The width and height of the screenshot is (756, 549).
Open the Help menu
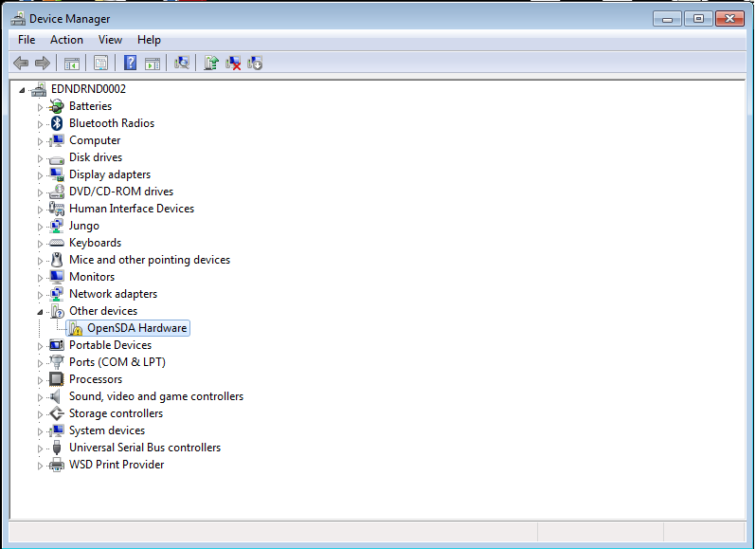pyautogui.click(x=149, y=40)
